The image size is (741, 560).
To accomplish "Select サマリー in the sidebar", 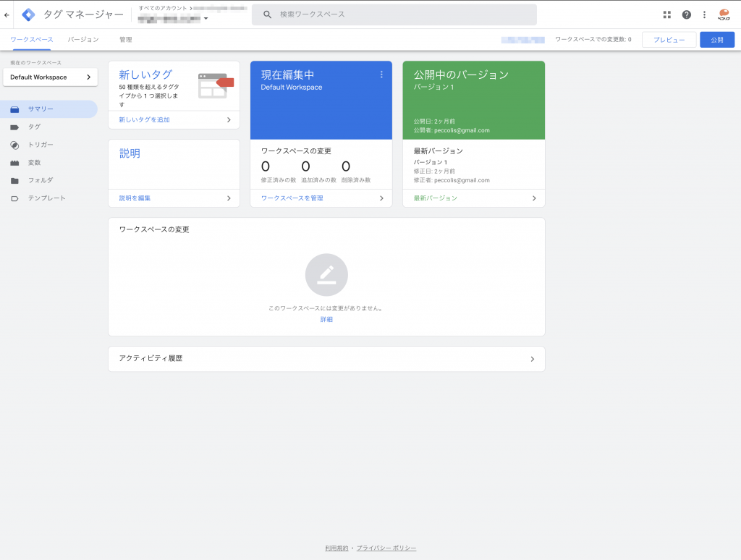I will [48, 109].
